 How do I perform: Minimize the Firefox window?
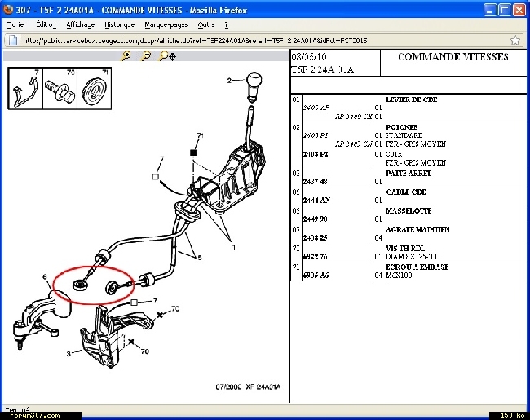(x=490, y=10)
